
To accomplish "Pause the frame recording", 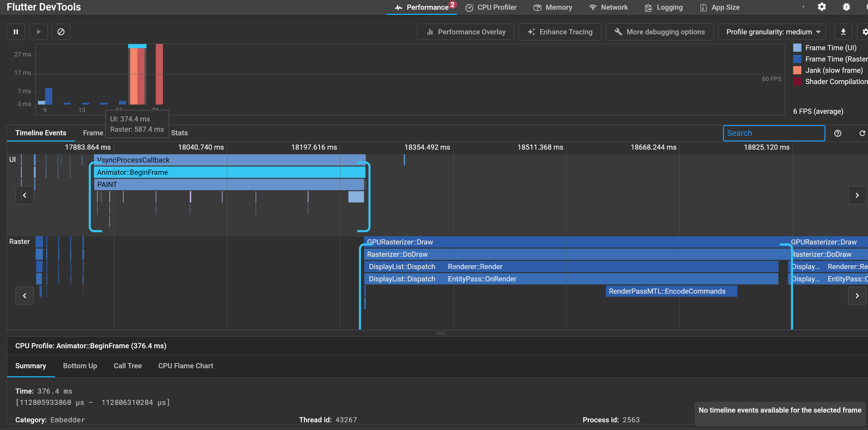I will (x=16, y=32).
